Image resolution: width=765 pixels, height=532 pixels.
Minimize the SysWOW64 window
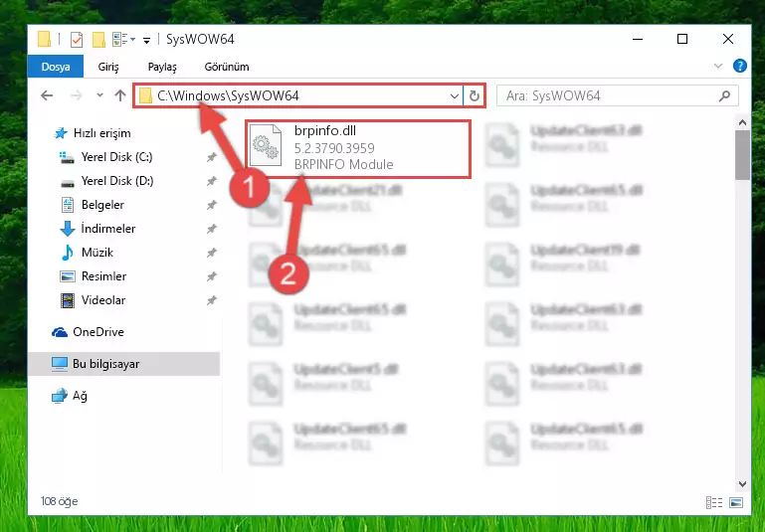pyautogui.click(x=638, y=39)
